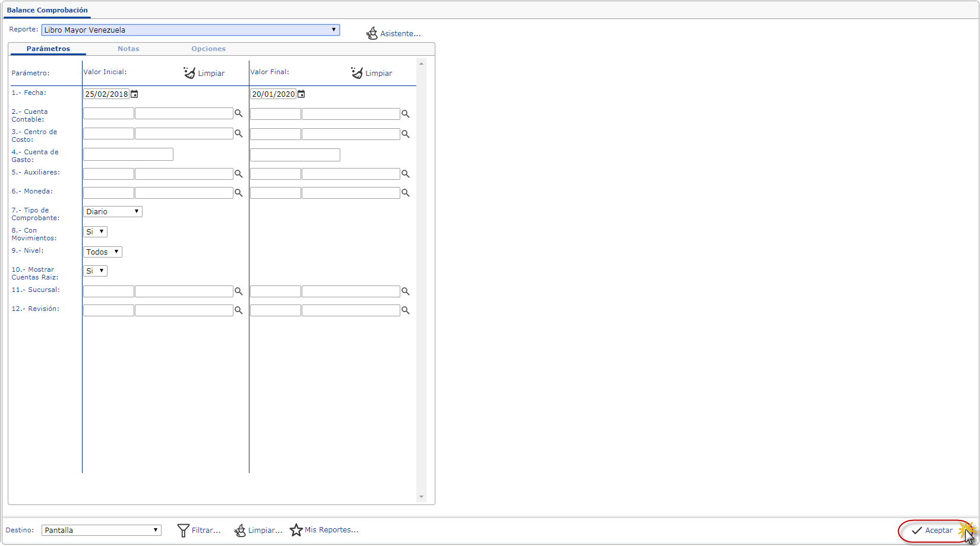Screen dimensions: 980x546
Task: Search initial Moneda with magnifier icon
Action: point(238,193)
